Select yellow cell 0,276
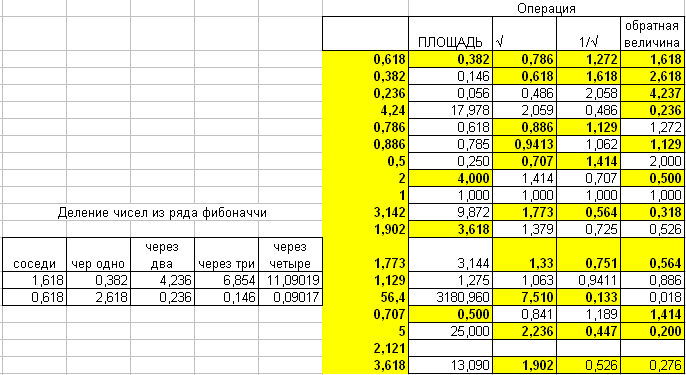The height and width of the screenshot is (375, 686). (652, 365)
